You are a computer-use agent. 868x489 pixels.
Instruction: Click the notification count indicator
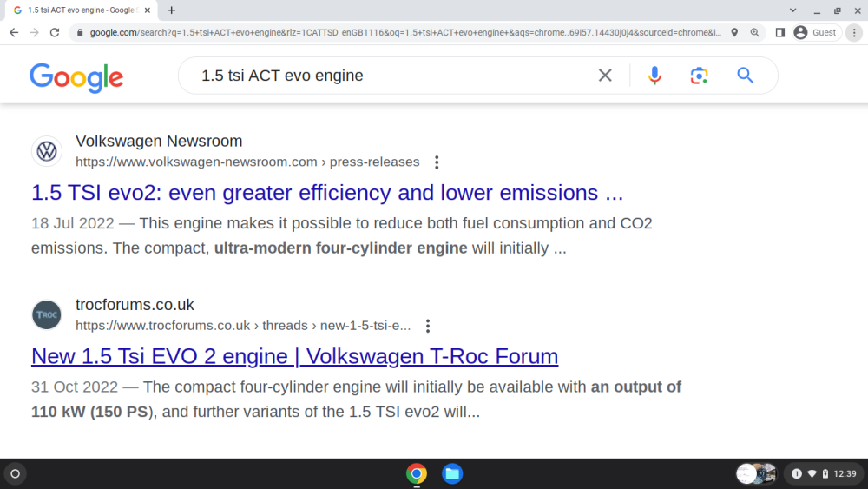pyautogui.click(x=797, y=473)
